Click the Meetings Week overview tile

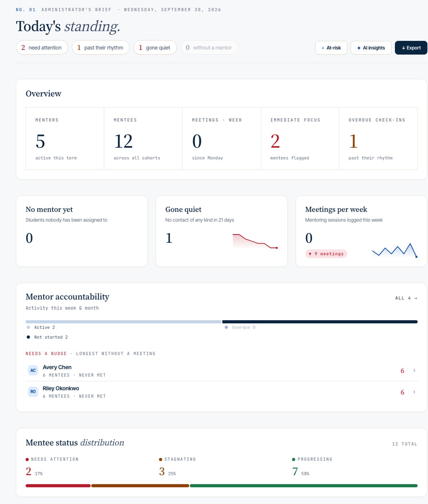(x=221, y=138)
